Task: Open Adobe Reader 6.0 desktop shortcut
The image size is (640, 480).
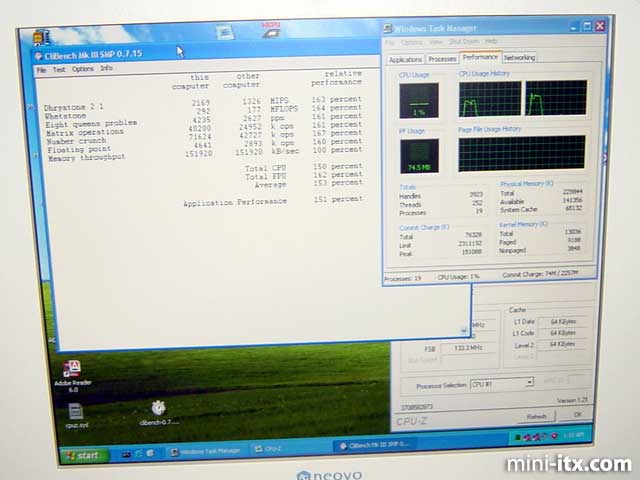Action: click(72, 376)
